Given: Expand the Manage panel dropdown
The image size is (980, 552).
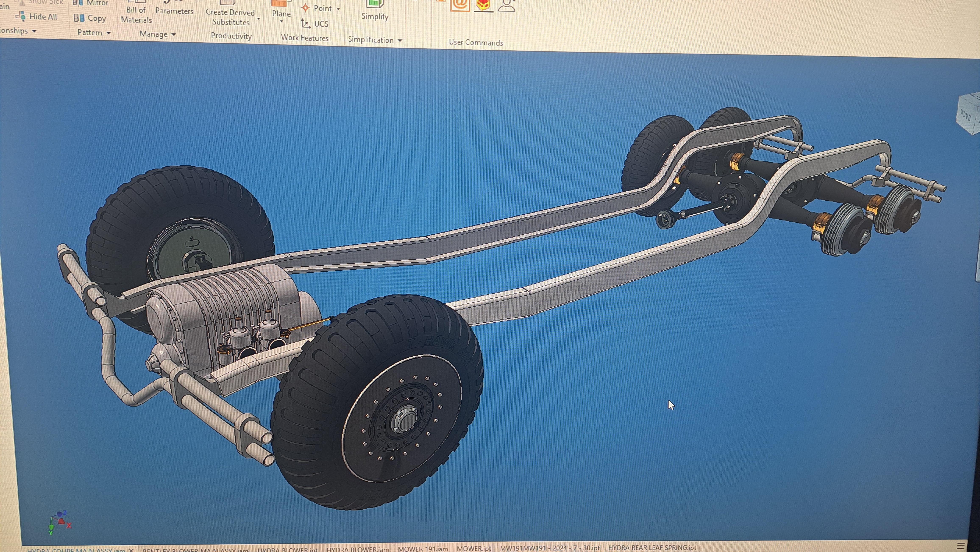Looking at the screenshot, I should point(174,35).
